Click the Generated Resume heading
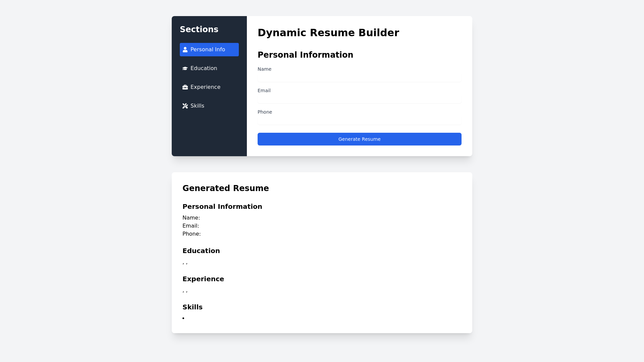This screenshot has width=644, height=362. (x=225, y=188)
